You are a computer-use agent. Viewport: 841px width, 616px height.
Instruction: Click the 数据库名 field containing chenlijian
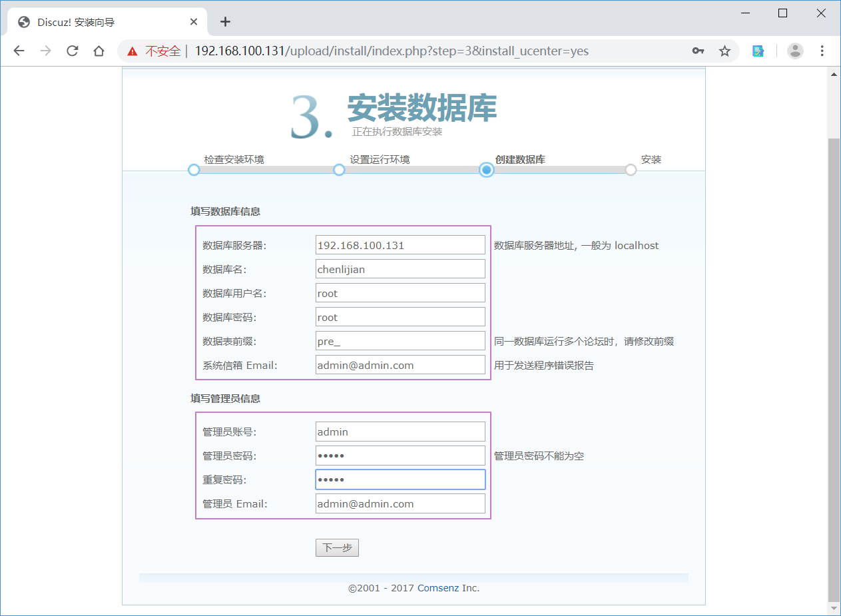[x=400, y=268]
